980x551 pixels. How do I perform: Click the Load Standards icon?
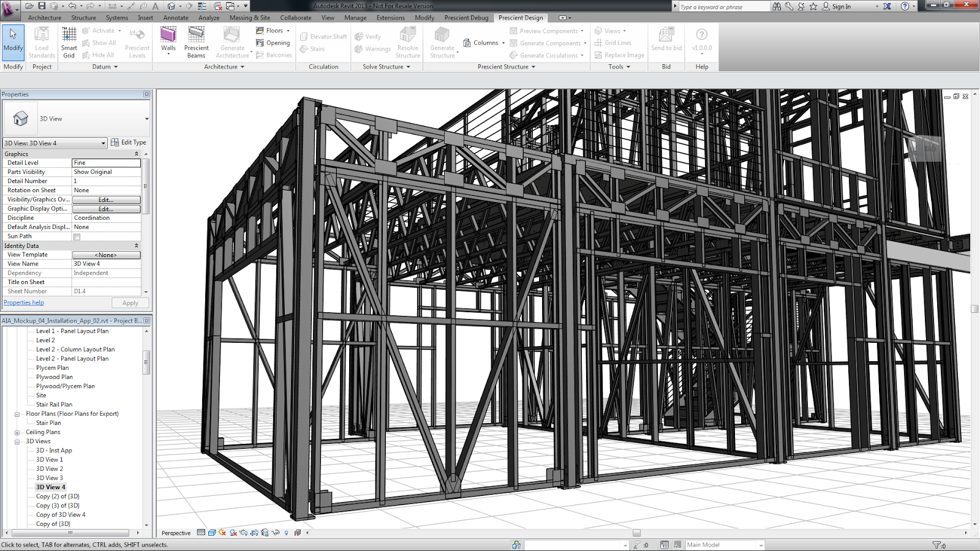[x=42, y=43]
